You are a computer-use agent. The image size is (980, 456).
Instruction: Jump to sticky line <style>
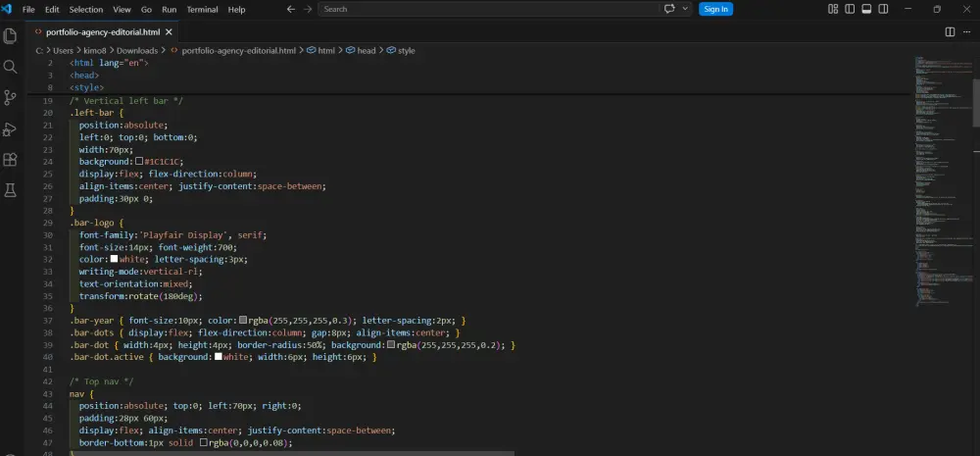pyautogui.click(x=87, y=87)
